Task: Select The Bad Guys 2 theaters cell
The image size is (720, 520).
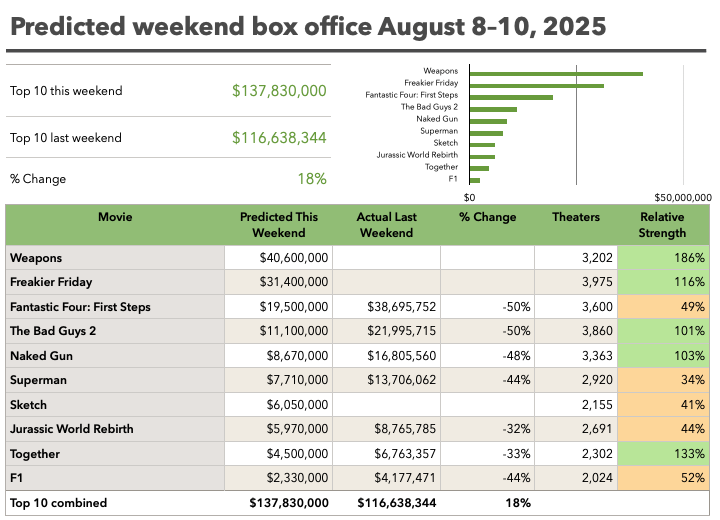Action: [575, 331]
